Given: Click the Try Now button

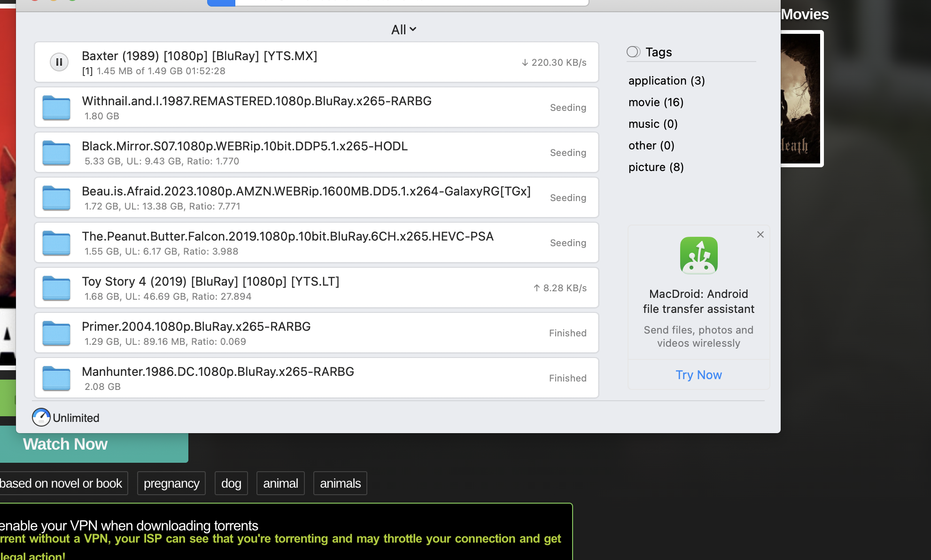Looking at the screenshot, I should tap(698, 374).
